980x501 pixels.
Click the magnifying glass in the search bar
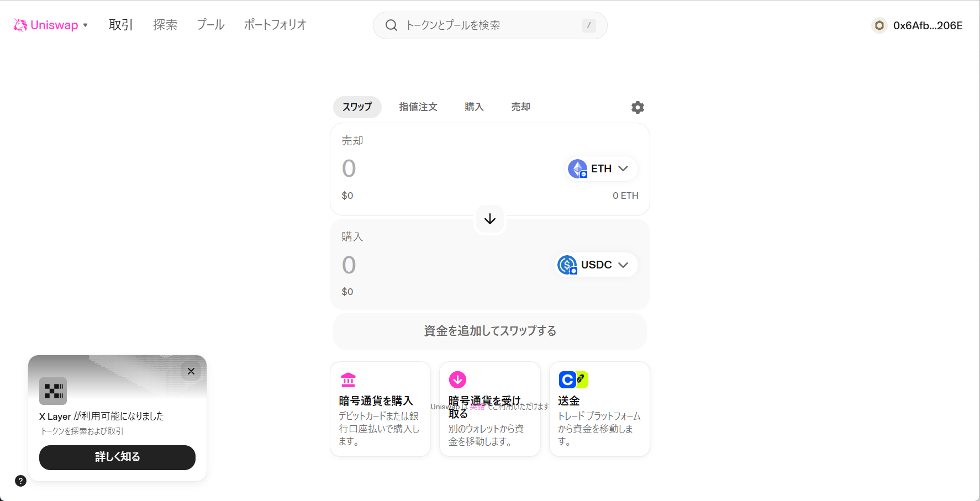click(x=392, y=25)
